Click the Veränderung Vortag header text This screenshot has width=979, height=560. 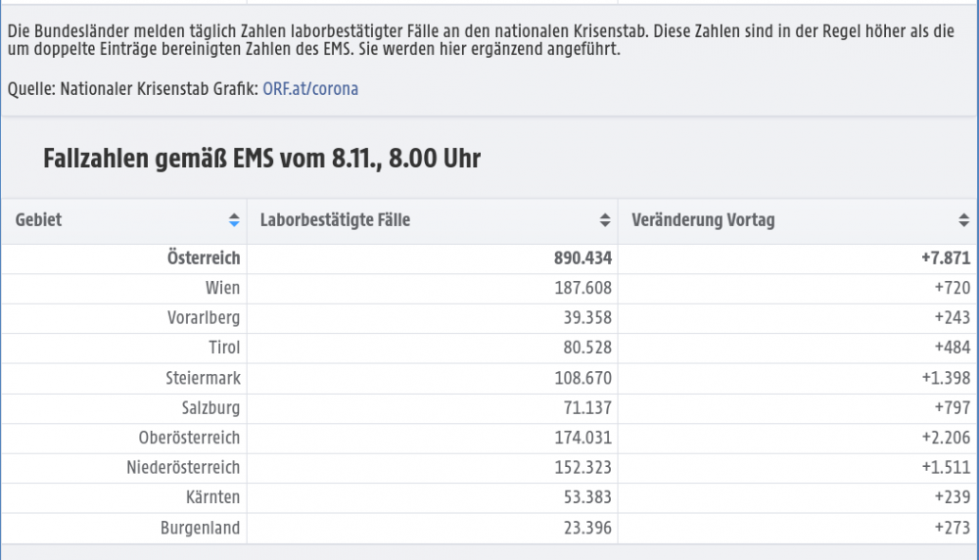[703, 220]
